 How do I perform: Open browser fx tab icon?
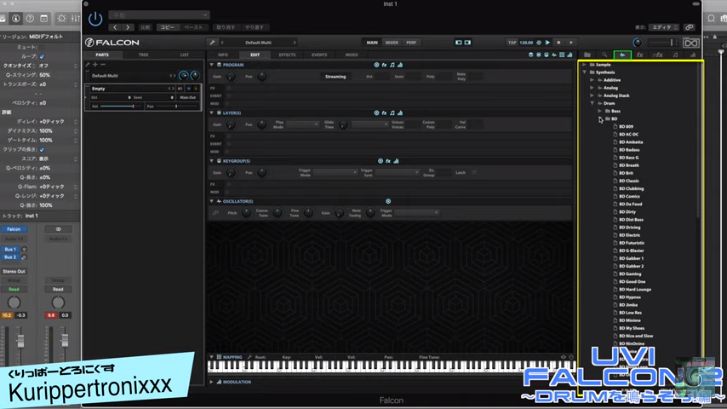640,55
